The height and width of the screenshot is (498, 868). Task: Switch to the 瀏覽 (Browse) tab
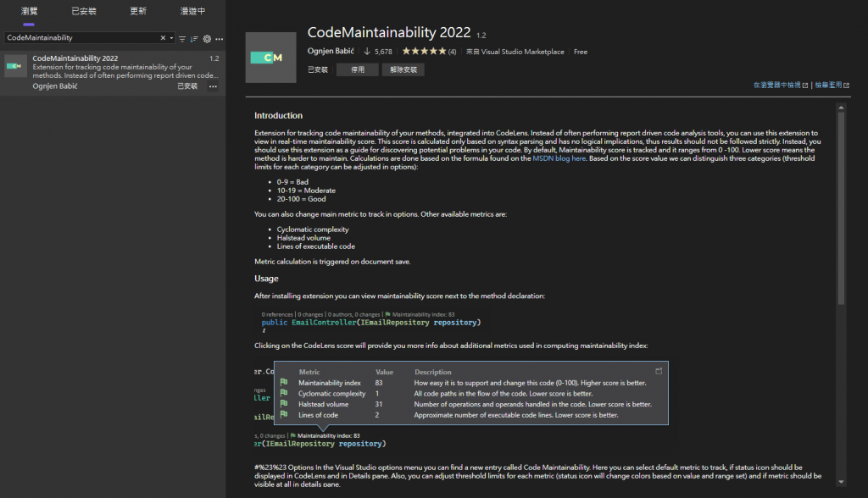(29, 11)
